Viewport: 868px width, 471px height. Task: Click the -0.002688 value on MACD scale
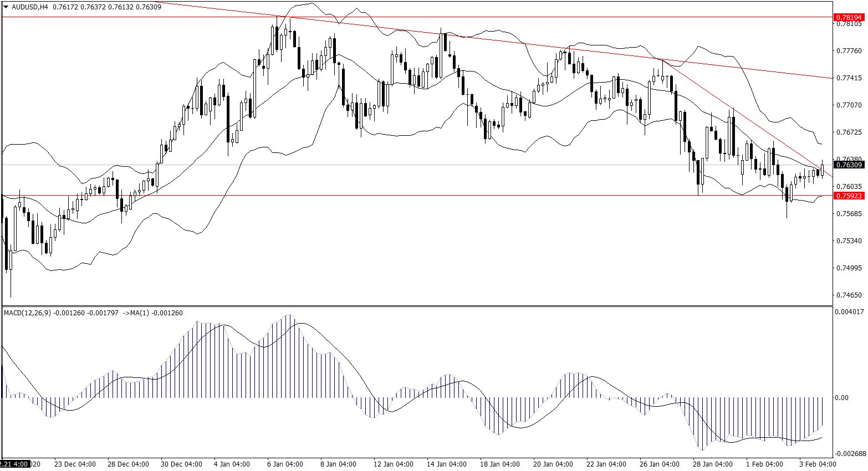(849, 454)
